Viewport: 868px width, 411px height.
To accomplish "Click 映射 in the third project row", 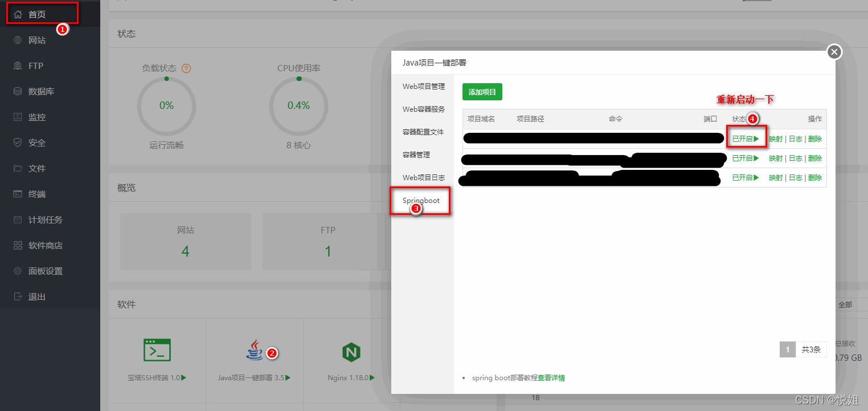I will [x=776, y=177].
